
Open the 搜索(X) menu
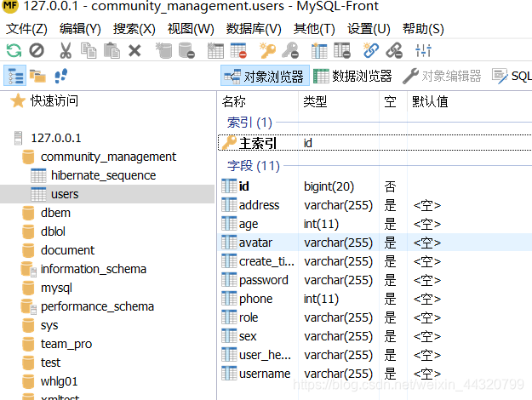tap(134, 29)
